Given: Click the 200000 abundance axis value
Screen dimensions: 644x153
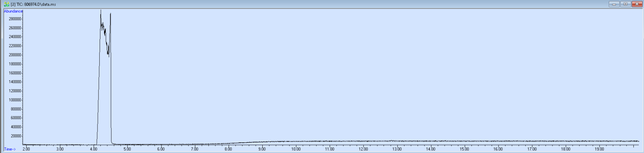Looking at the screenshot, I should tap(15, 55).
